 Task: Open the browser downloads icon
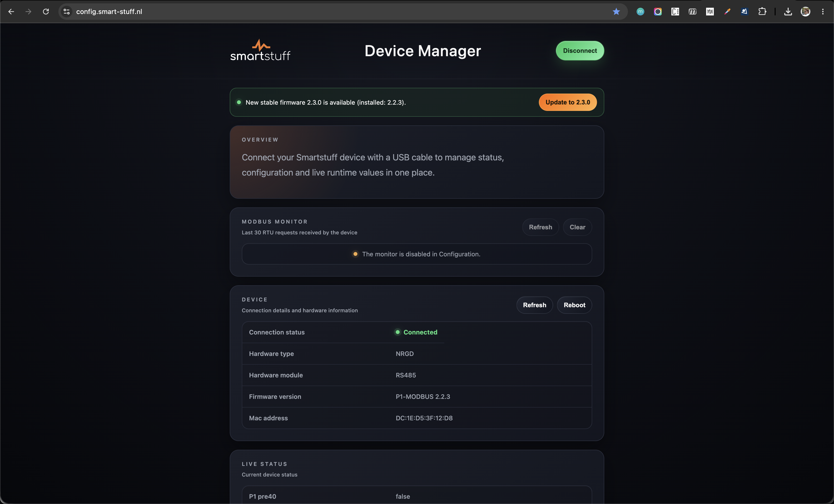[788, 12]
